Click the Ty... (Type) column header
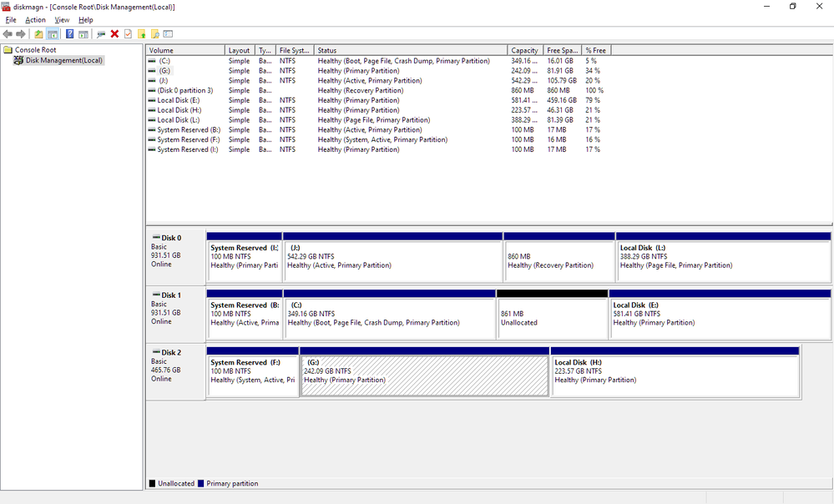834x504 pixels. click(x=265, y=51)
